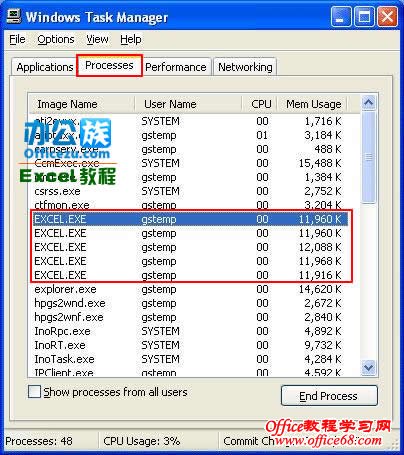Switch to the Applications tab
404x455 pixels.
click(x=45, y=67)
